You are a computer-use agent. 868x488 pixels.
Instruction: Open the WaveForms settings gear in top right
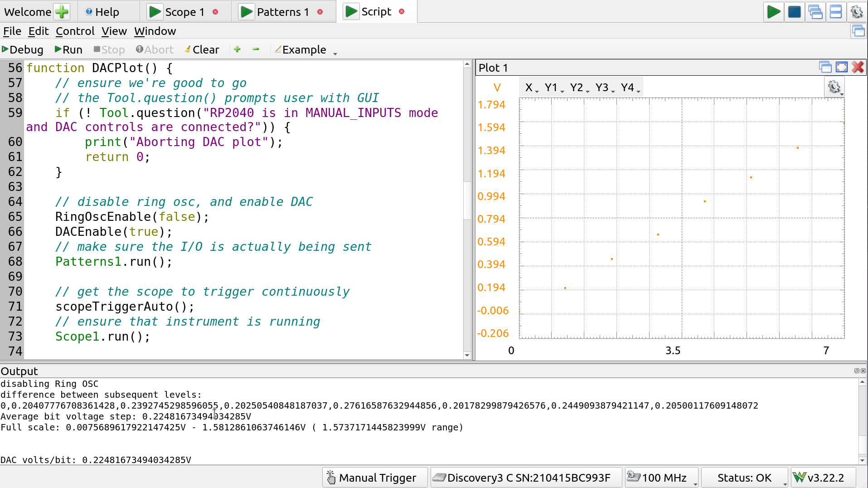(856, 12)
